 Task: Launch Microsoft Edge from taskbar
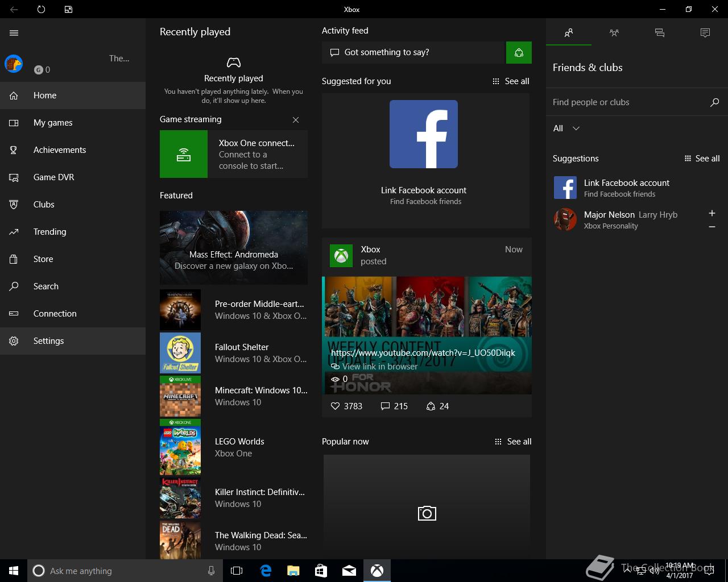[x=266, y=571]
